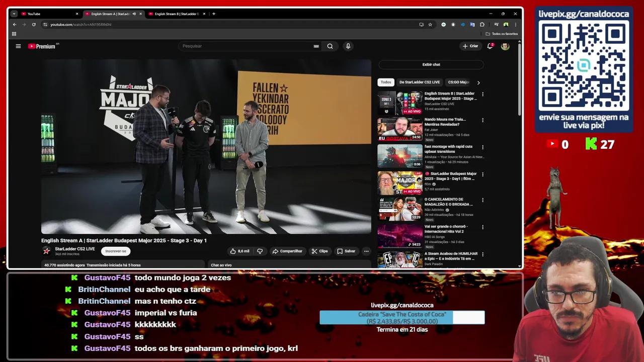Open the tab search dropdown arrow
The image size is (644, 362).
(x=14, y=14)
